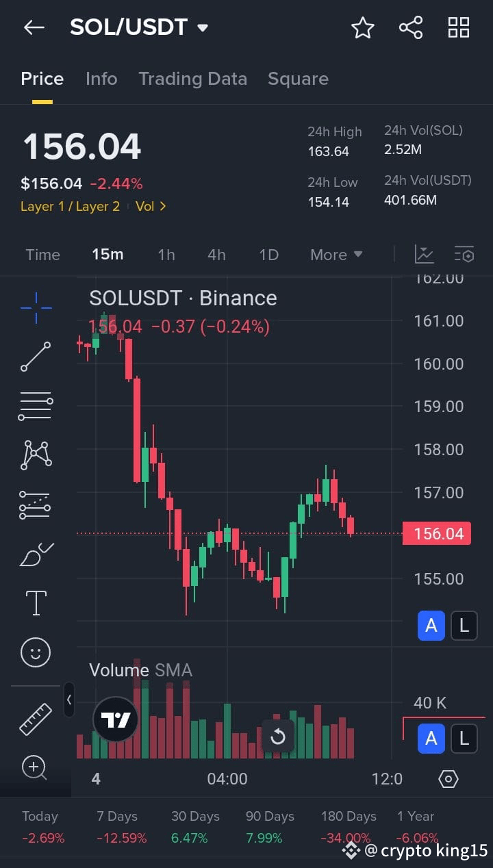493x868 pixels.
Task: Open the text annotation tool
Action: coord(34,602)
